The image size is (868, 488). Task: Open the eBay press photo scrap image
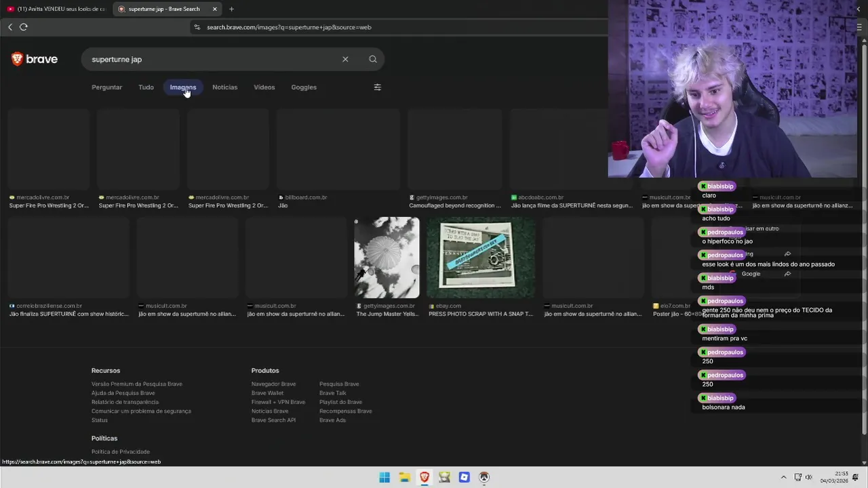point(480,258)
